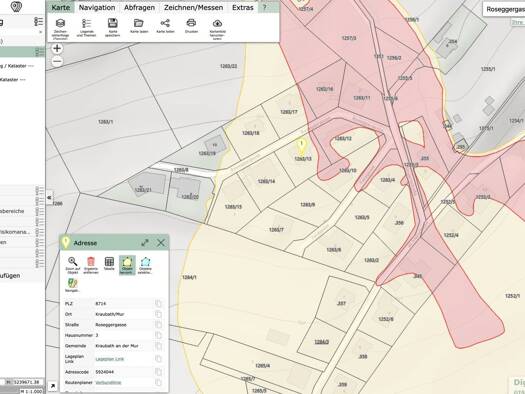Collapse the left side panel arrow
525x394 pixels.
click(50, 198)
